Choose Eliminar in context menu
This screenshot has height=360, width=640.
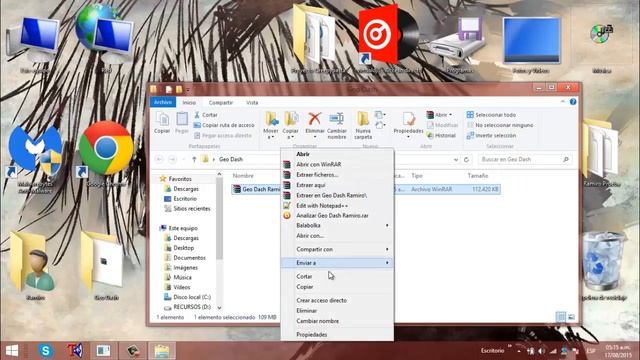click(x=337, y=311)
